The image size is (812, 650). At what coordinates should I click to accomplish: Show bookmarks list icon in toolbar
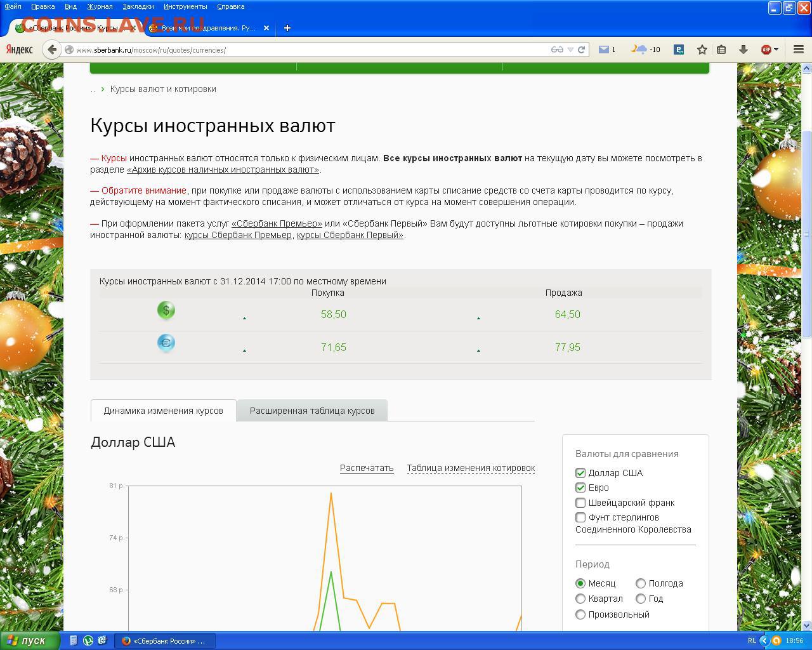721,50
